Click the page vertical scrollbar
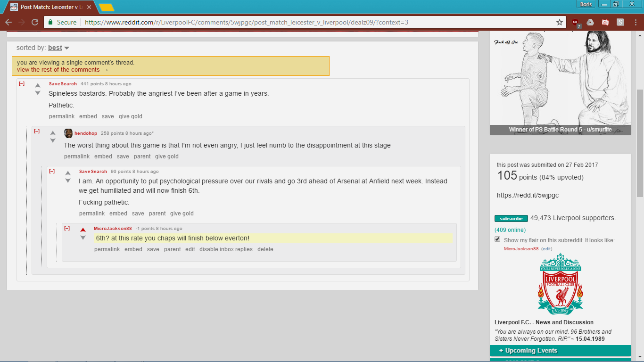Viewport: 644px width, 362px height. click(640, 144)
